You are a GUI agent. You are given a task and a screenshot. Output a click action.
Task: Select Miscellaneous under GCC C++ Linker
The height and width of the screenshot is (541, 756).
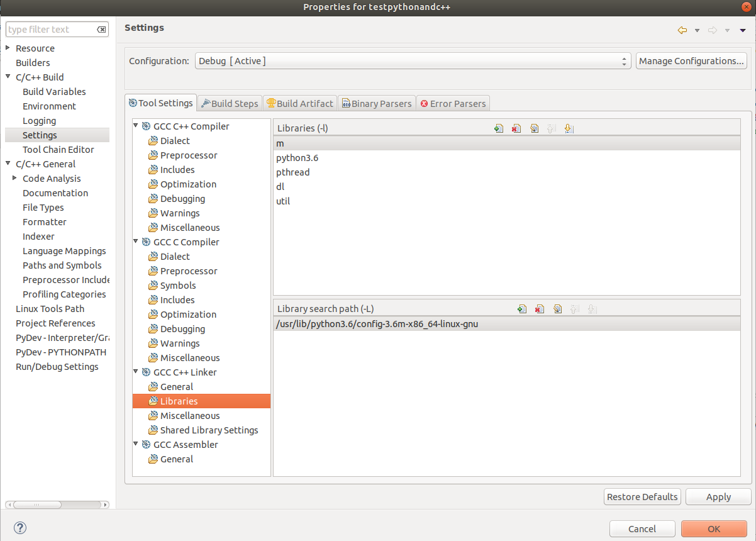190,416
